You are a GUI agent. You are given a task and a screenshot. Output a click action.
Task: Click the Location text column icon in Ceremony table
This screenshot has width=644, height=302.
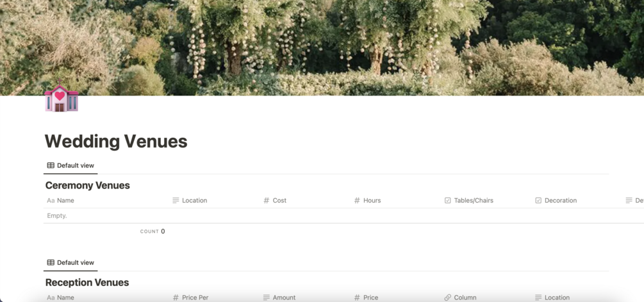click(176, 201)
